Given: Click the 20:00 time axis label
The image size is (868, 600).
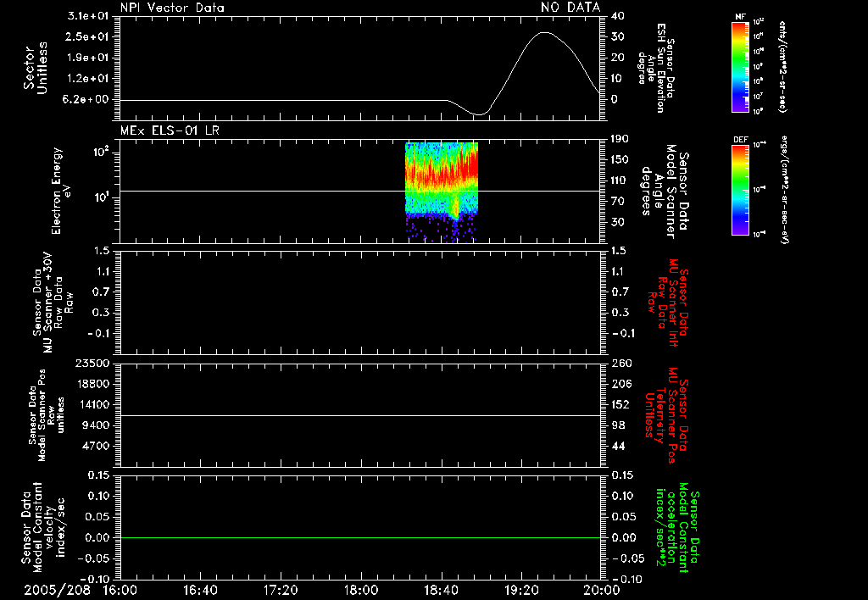Looking at the screenshot, I should (602, 590).
